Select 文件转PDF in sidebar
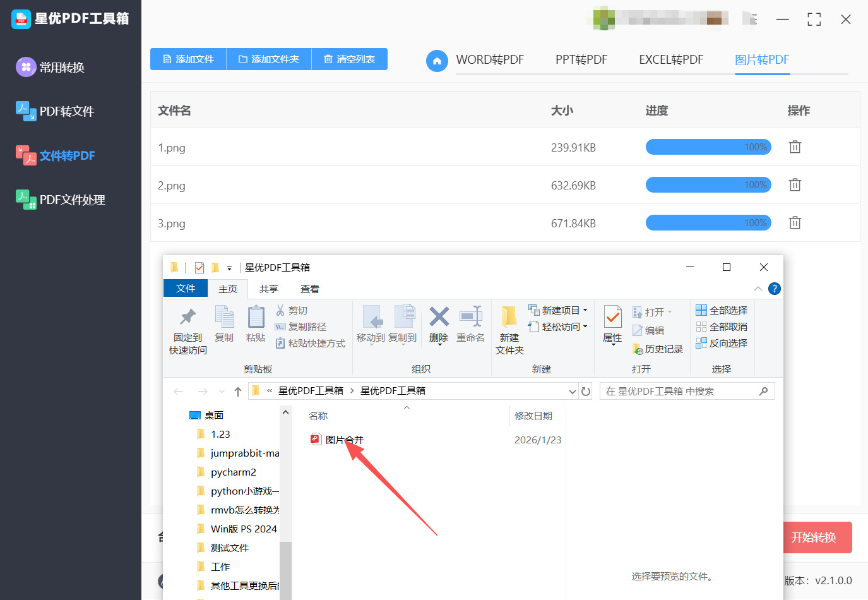 [x=56, y=155]
